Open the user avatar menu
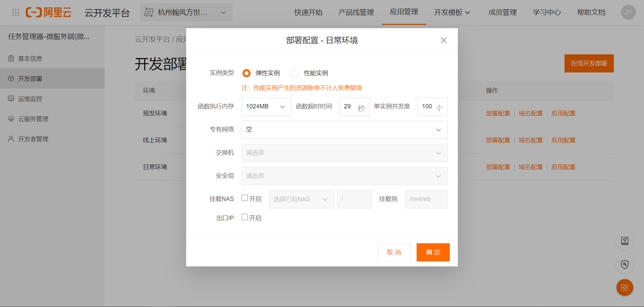Viewport: 644px width, 307px height. tap(628, 12)
